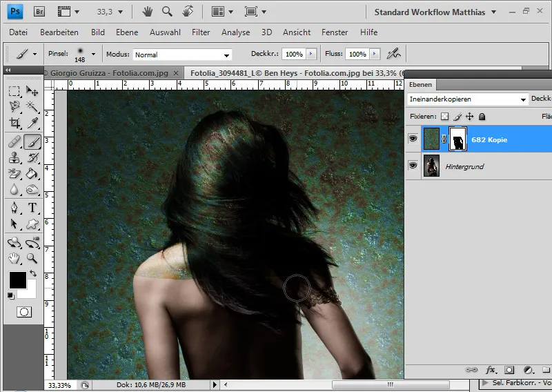Set the foreground color swatch
This screenshot has height=392, width=552.
tap(18, 280)
